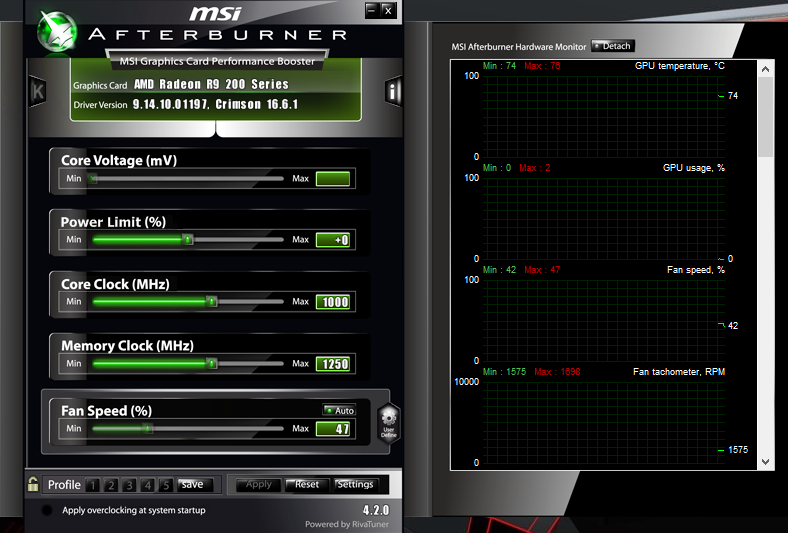788x533 pixels.
Task: Open the Kombustor K side button
Action: coord(38,91)
